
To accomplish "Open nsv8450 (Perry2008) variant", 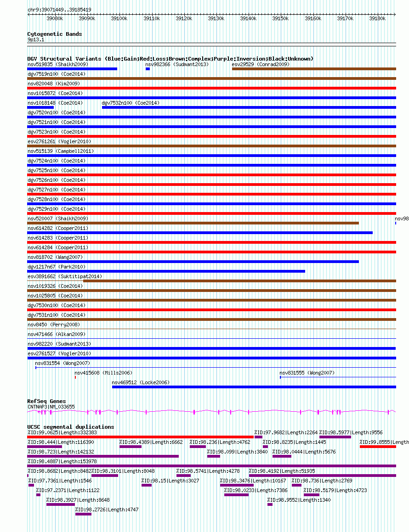I will tap(54, 325).
